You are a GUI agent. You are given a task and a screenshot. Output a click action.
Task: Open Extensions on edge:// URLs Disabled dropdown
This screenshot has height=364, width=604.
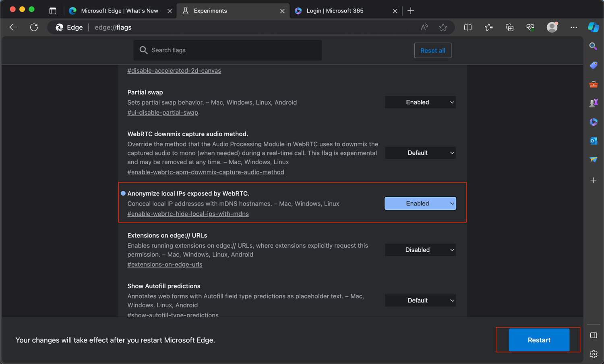point(420,250)
